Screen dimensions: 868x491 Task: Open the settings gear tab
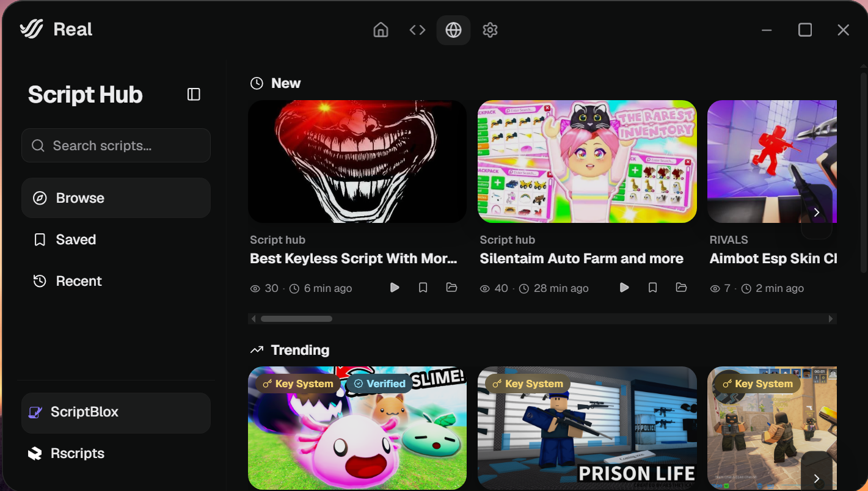click(490, 30)
